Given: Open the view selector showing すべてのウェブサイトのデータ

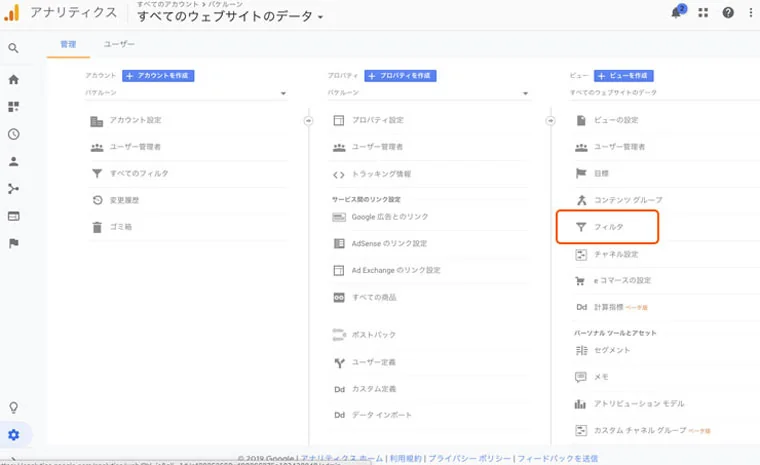Looking at the screenshot, I should [665, 93].
